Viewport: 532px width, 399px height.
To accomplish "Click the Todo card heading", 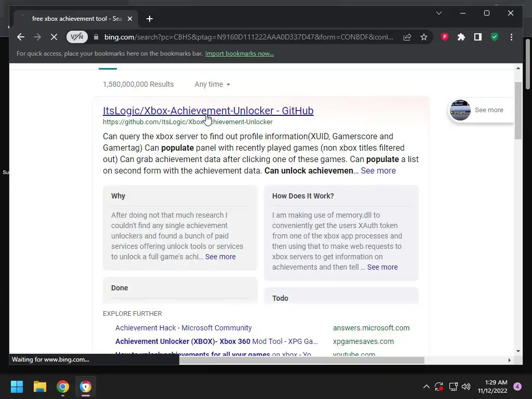I will pos(280,298).
